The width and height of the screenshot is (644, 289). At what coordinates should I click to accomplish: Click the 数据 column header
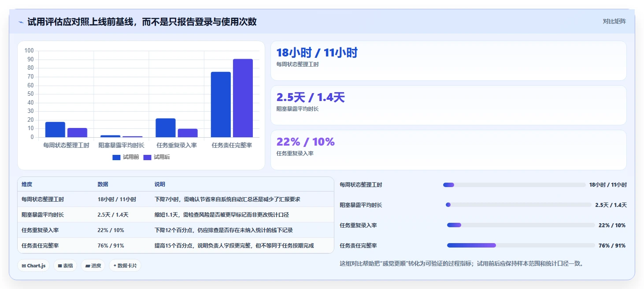pyautogui.click(x=103, y=184)
